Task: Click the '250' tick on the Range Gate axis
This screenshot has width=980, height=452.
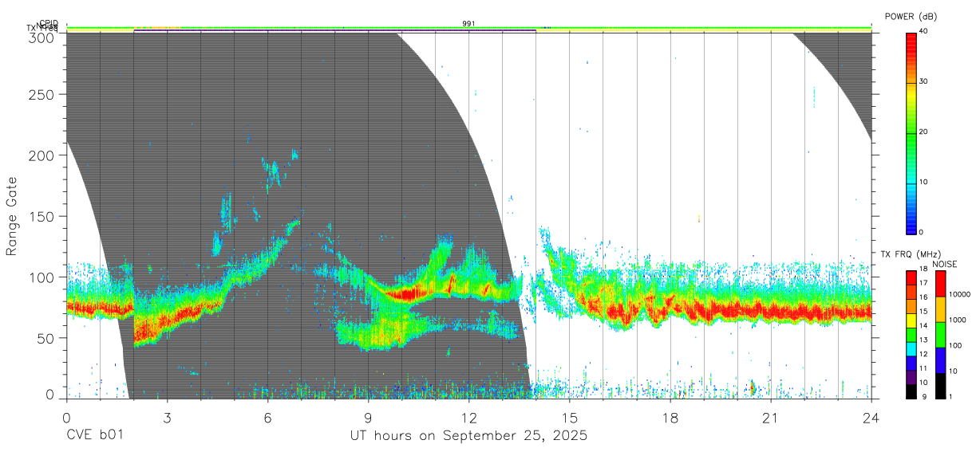Action: (41, 95)
